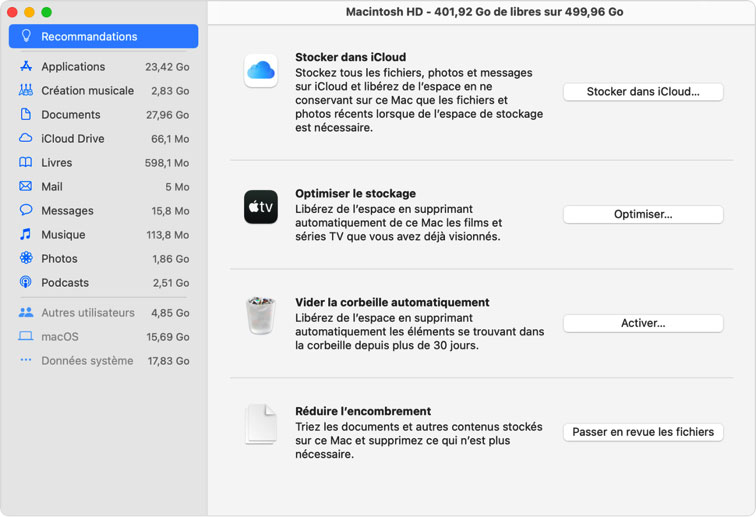The image size is (756, 517).
Task: Click the document icon beside Réduire l'encombrement
Action: [x=261, y=424]
